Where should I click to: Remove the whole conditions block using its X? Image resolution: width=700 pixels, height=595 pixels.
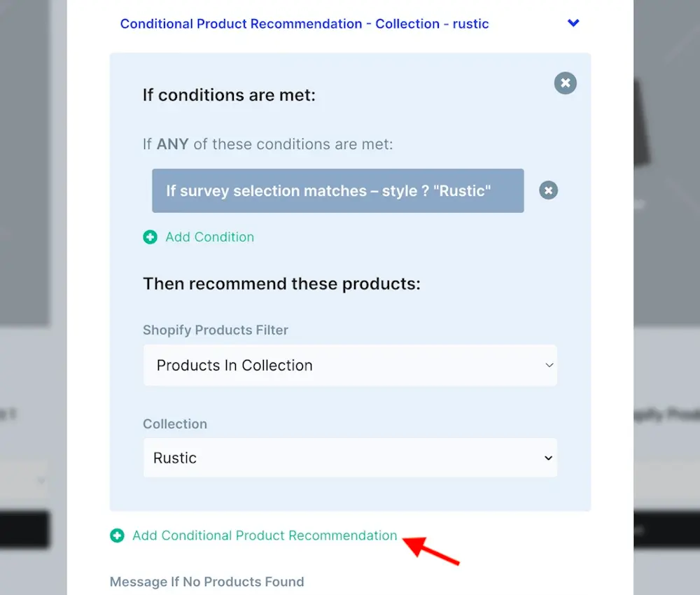click(x=565, y=83)
